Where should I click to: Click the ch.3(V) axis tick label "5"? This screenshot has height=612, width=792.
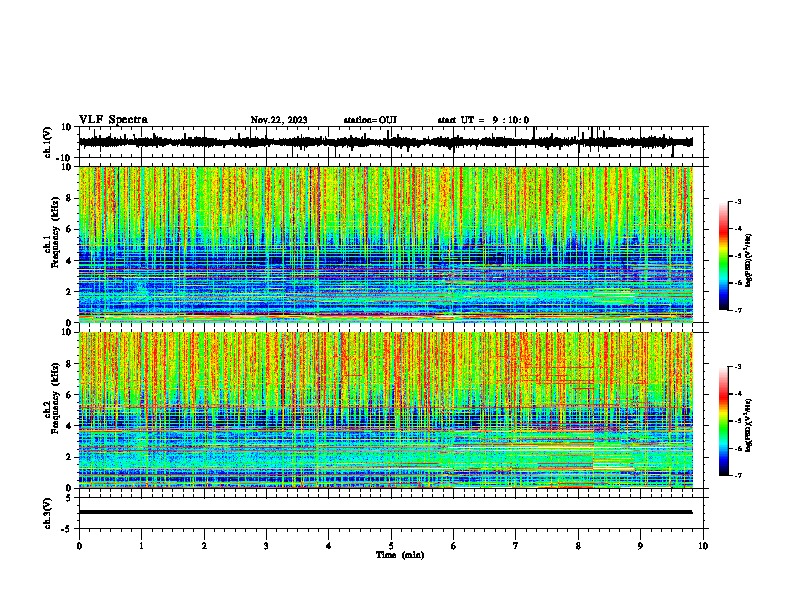[69, 498]
